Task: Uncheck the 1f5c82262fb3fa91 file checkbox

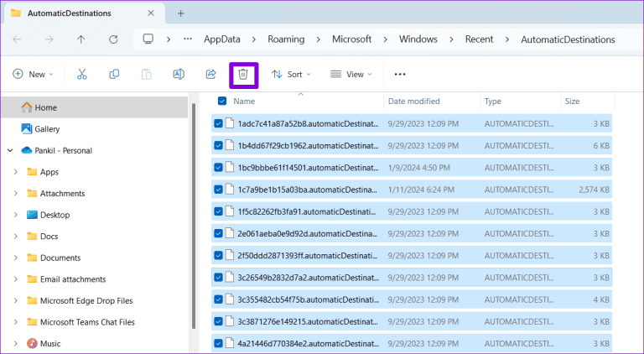Action: pyautogui.click(x=219, y=211)
